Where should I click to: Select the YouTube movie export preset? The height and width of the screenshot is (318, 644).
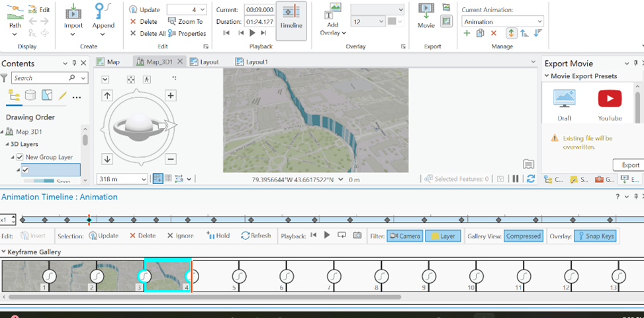click(x=609, y=99)
